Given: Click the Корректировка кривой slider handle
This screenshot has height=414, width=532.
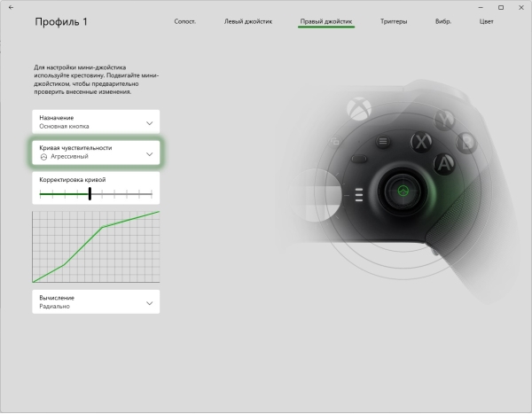Looking at the screenshot, I should coord(90,193).
